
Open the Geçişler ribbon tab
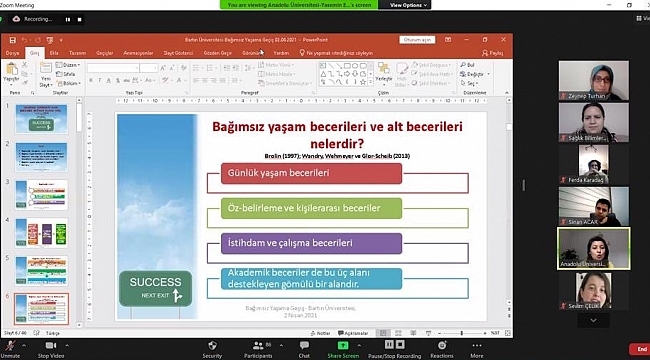[x=105, y=53]
